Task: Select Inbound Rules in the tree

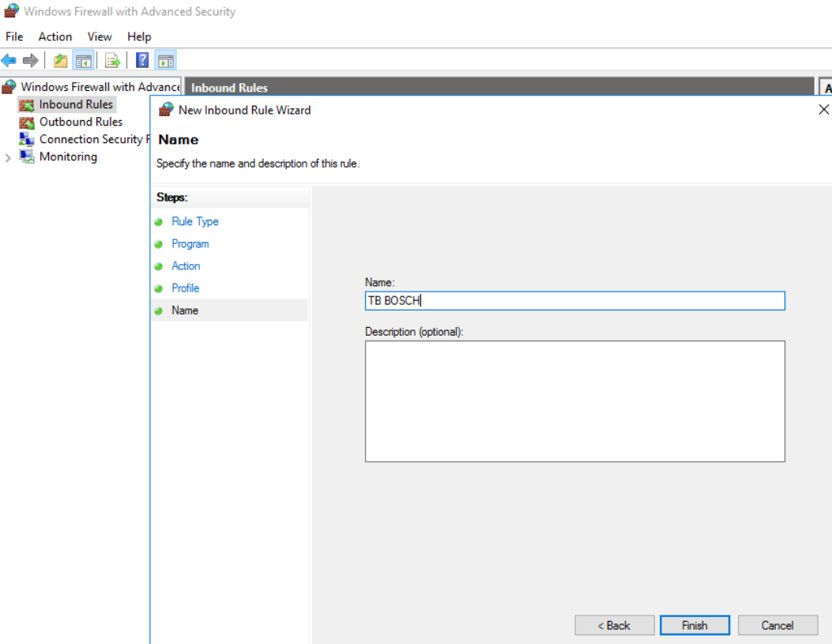Action: (x=76, y=104)
